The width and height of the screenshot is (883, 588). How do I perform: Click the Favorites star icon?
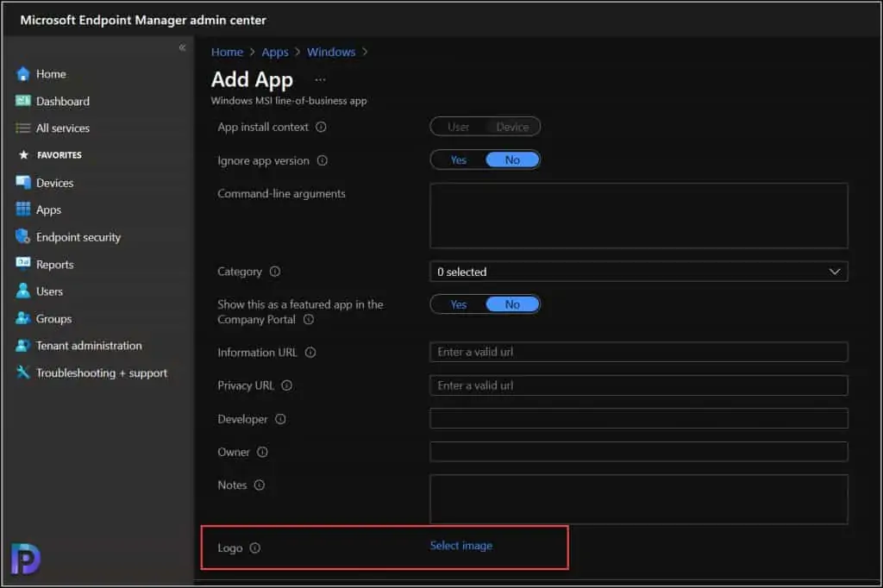coord(23,154)
